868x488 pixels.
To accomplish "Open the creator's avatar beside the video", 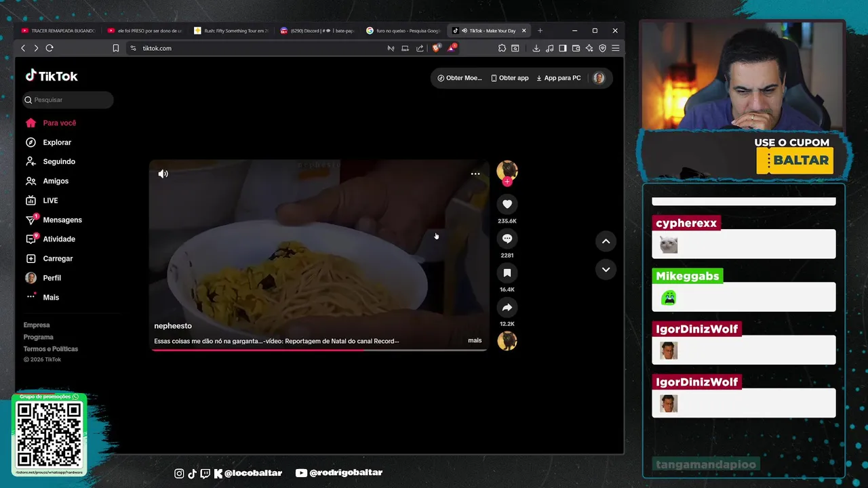I will (x=507, y=170).
